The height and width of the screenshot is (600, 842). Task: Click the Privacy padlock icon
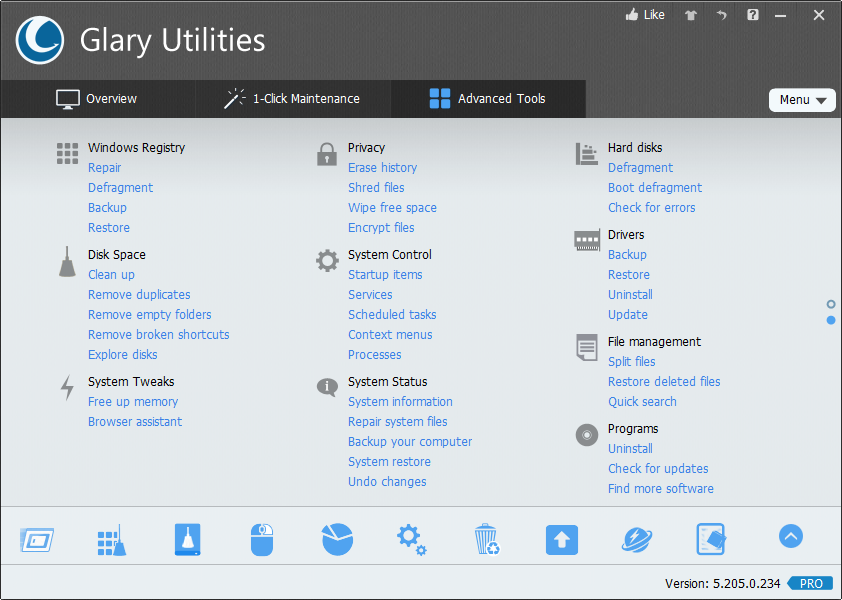point(326,154)
